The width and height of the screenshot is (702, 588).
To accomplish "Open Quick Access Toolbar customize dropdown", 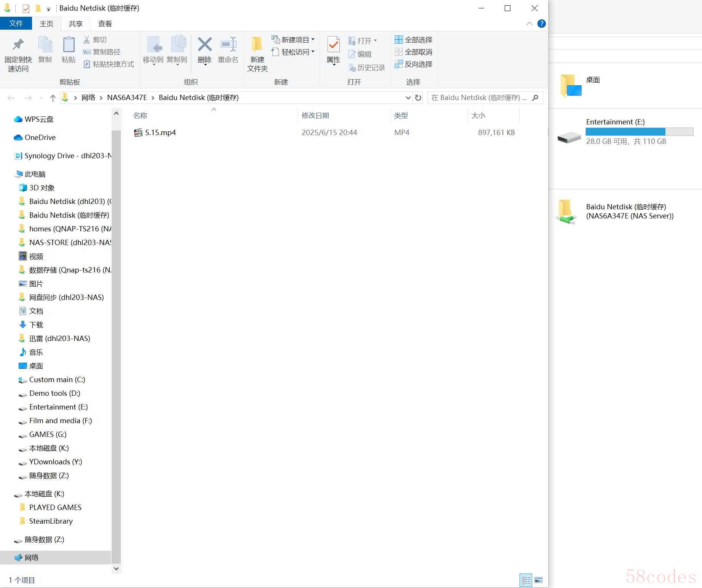I will [48, 9].
